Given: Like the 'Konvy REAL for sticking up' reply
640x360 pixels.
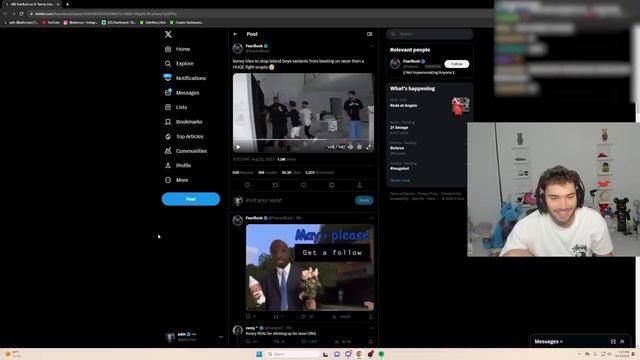Looking at the screenshot, I should 303,342.
